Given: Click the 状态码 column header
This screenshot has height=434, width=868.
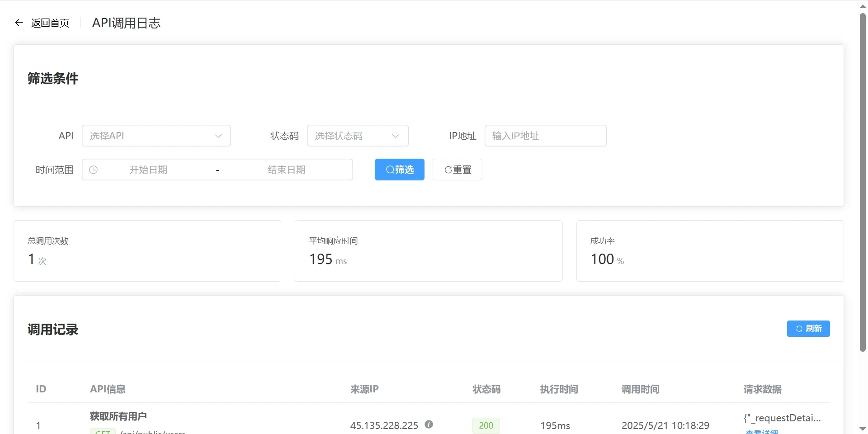Looking at the screenshot, I should pos(486,389).
